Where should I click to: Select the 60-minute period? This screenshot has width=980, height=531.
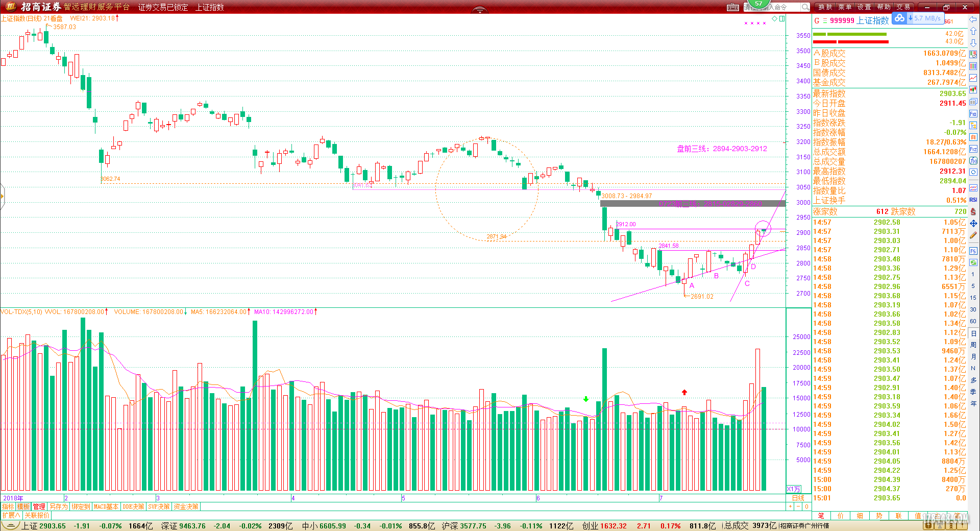973,321
